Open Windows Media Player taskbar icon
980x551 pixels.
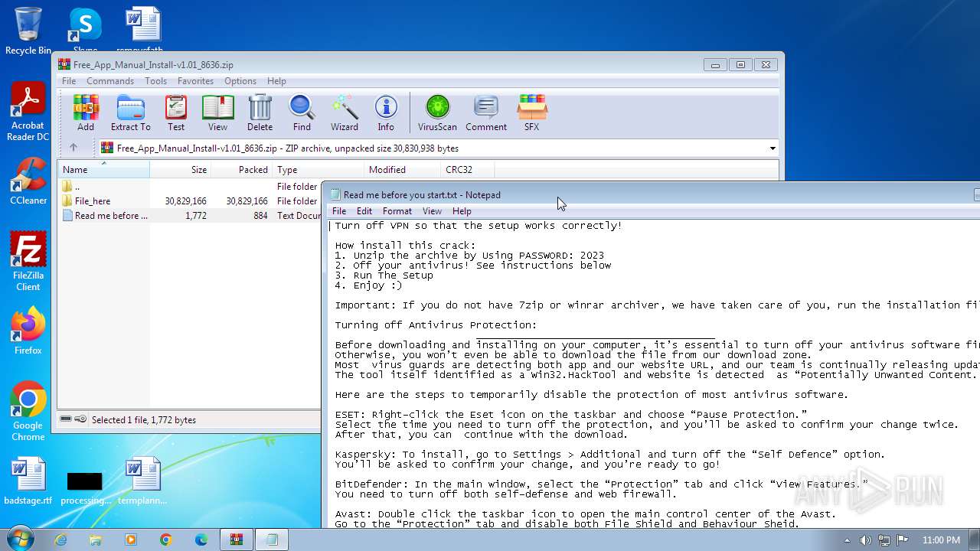131,540
